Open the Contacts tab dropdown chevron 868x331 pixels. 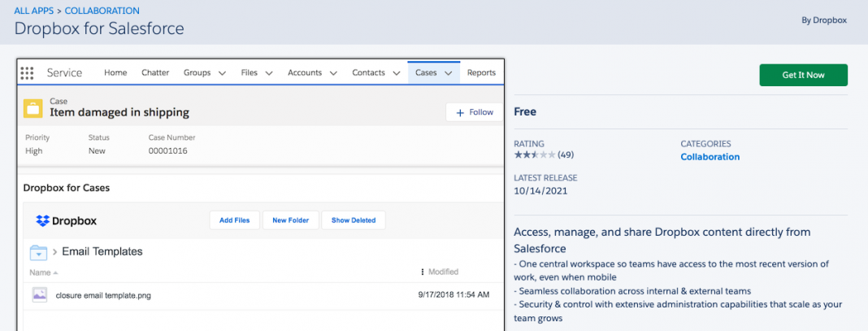[x=396, y=73]
